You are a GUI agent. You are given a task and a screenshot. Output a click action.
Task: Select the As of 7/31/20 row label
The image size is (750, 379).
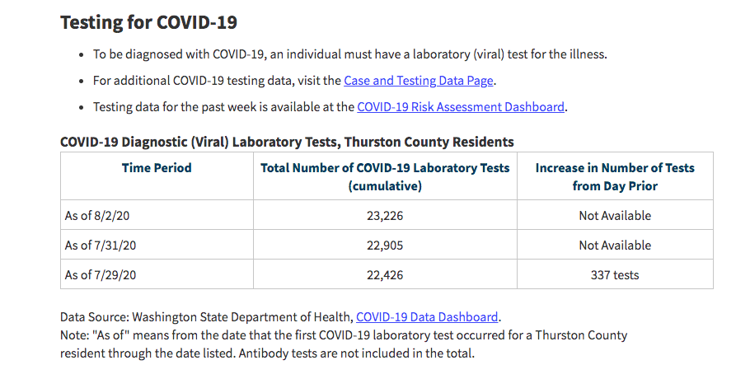[x=100, y=245]
